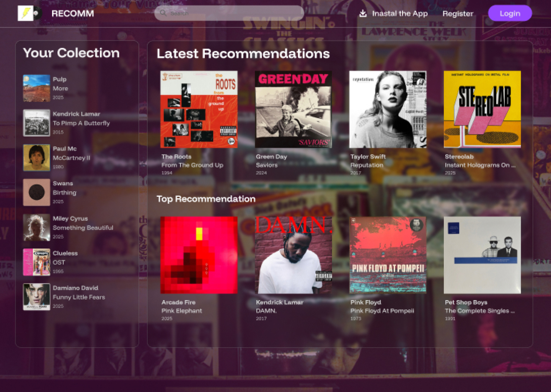Click the 'Pink Elephant' album title
This screenshot has width=551, height=392.
tap(182, 311)
